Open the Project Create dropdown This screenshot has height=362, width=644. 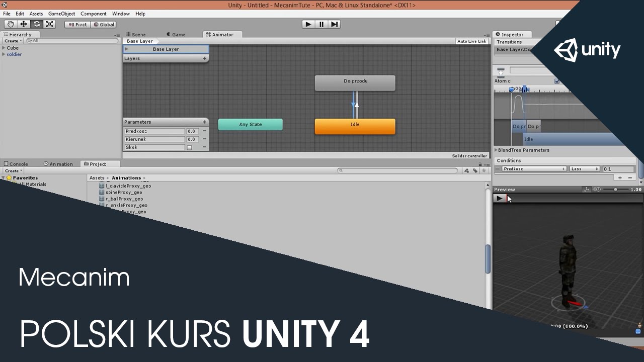[12, 170]
